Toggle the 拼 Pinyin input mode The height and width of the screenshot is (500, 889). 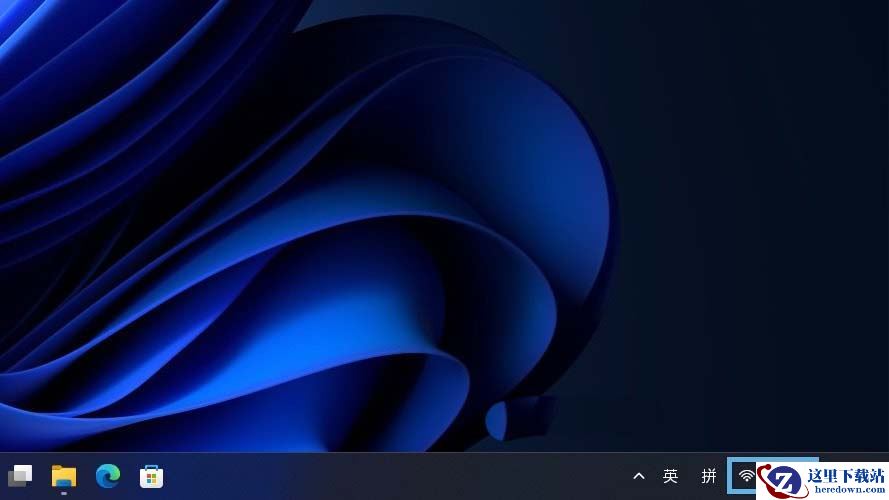[x=709, y=476]
